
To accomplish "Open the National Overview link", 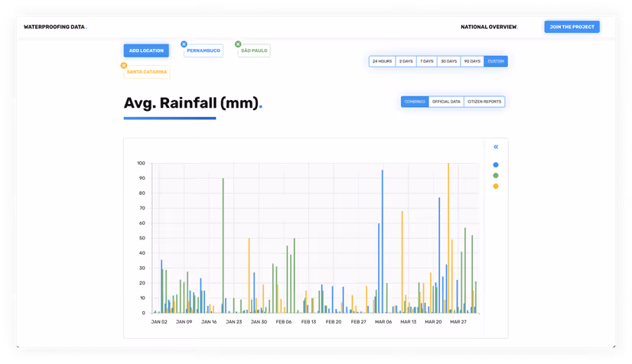I will point(489,27).
